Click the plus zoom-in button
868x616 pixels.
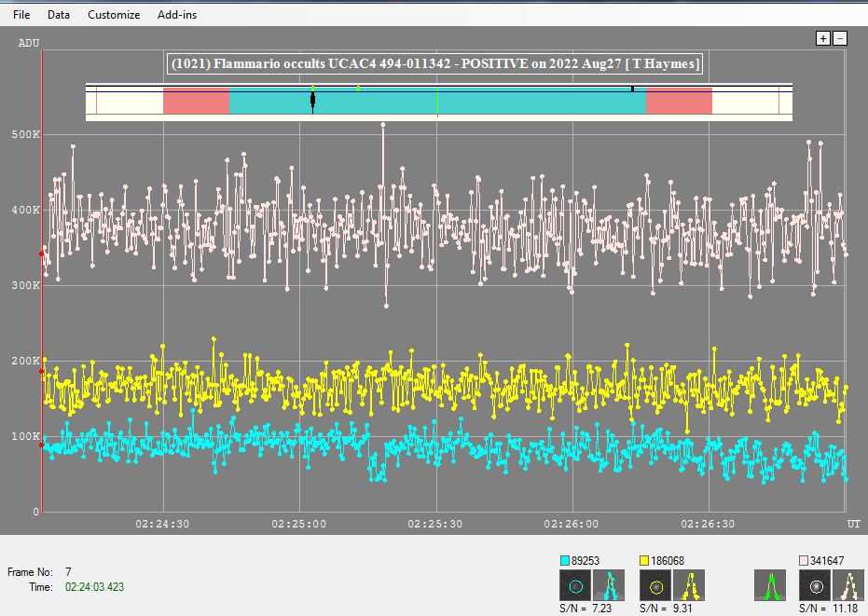click(x=822, y=38)
